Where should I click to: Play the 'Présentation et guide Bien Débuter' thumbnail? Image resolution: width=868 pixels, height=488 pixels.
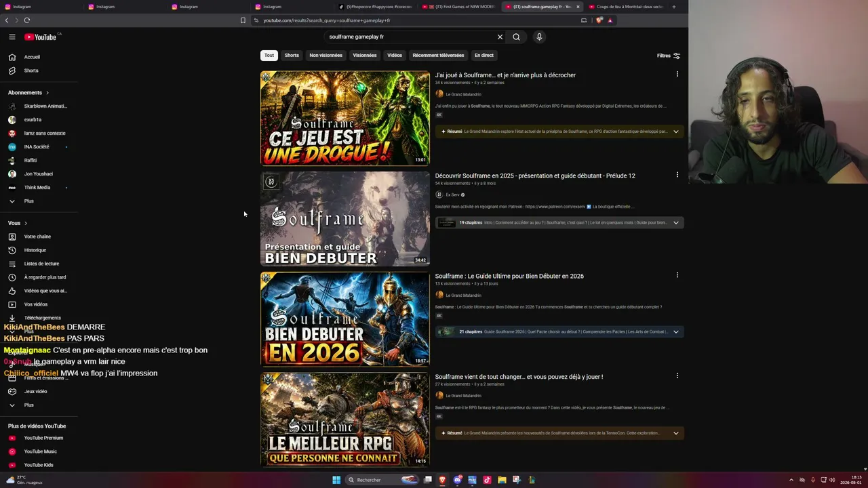345,219
